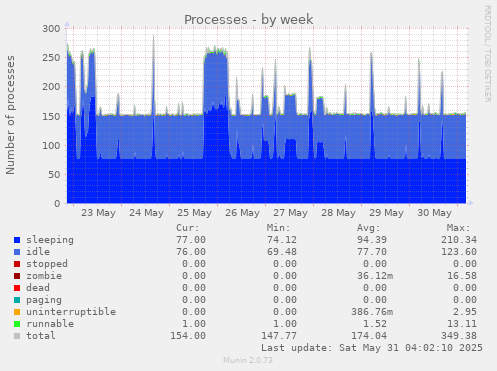Click the runnable legend color swatch
Image resolution: width=497 pixels, height=371 pixels.
(x=17, y=324)
